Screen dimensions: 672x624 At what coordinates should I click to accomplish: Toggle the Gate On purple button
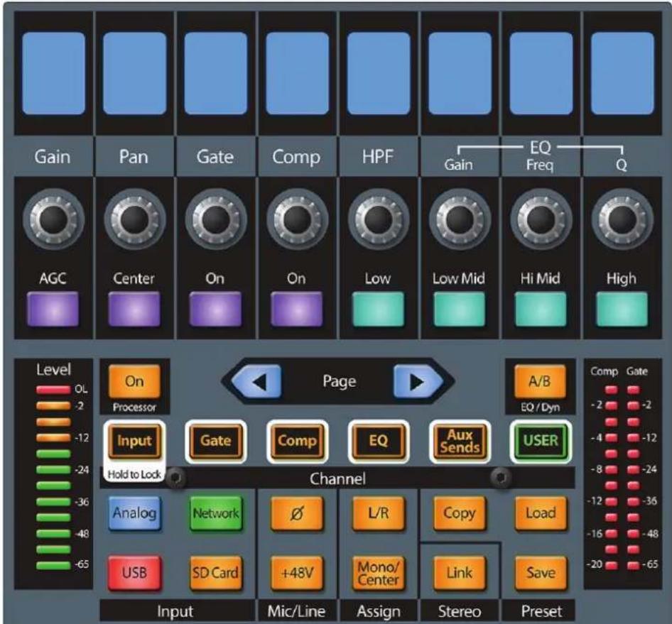[215, 309]
